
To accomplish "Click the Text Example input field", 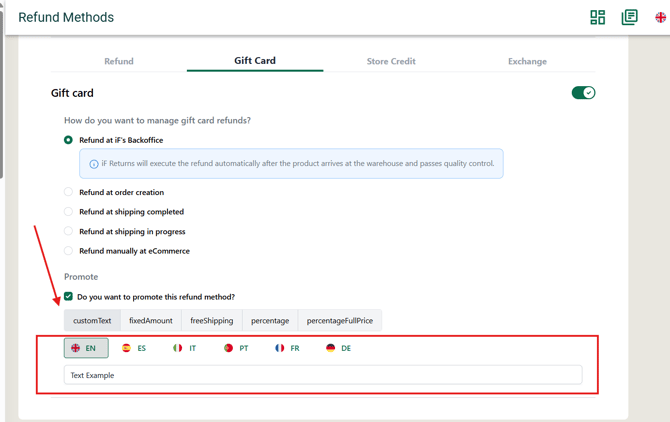I will tap(323, 375).
